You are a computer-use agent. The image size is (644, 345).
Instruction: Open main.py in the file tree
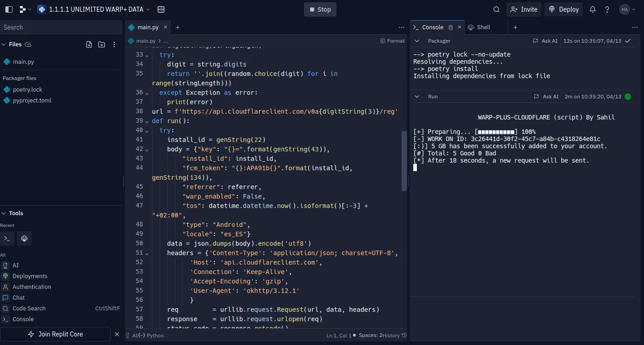point(61,62)
